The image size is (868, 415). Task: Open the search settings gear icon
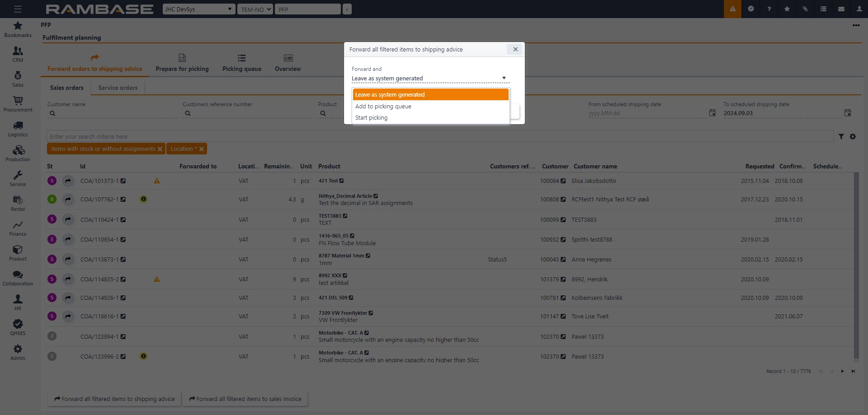click(x=853, y=137)
